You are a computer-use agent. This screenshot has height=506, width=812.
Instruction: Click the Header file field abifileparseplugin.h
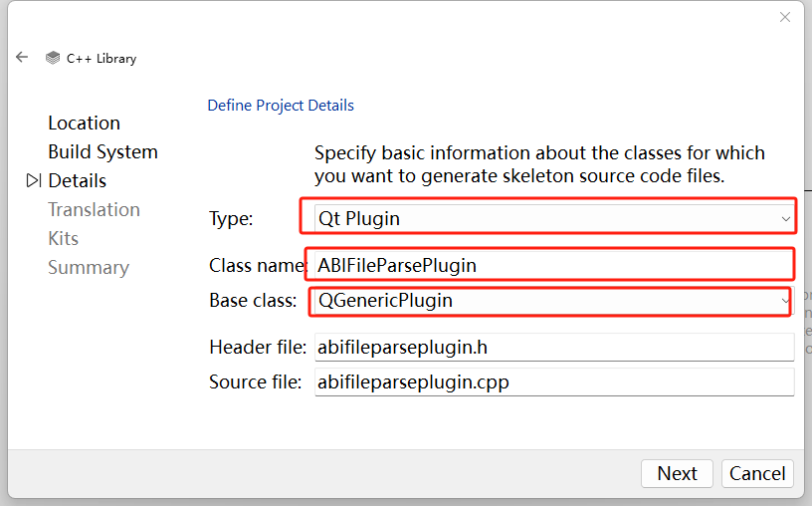coord(553,347)
